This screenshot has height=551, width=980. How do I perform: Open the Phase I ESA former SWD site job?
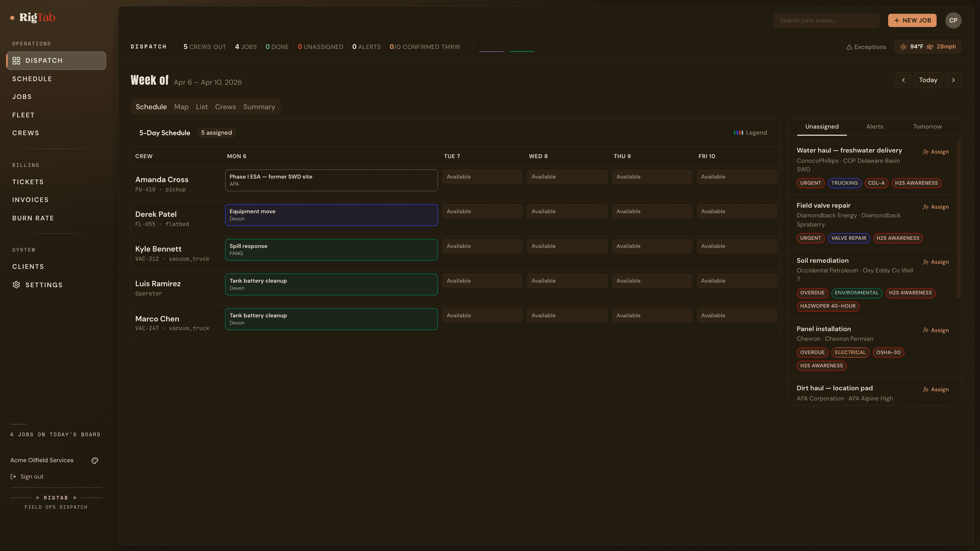331,180
